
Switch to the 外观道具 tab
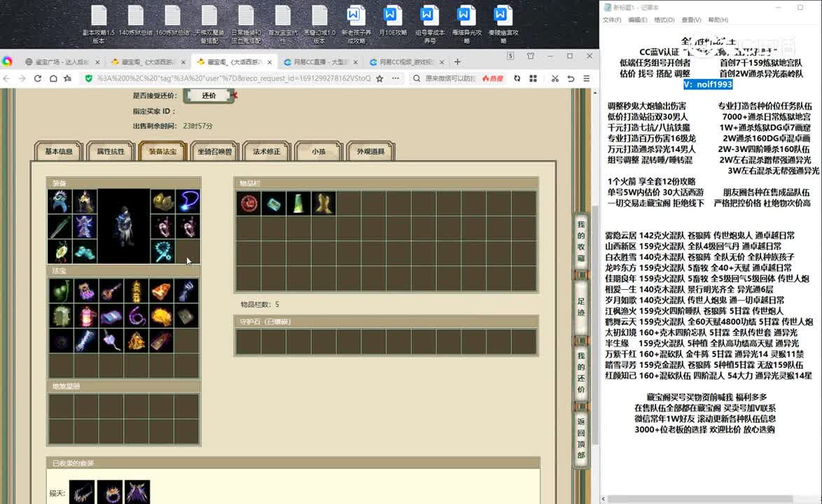pos(370,151)
